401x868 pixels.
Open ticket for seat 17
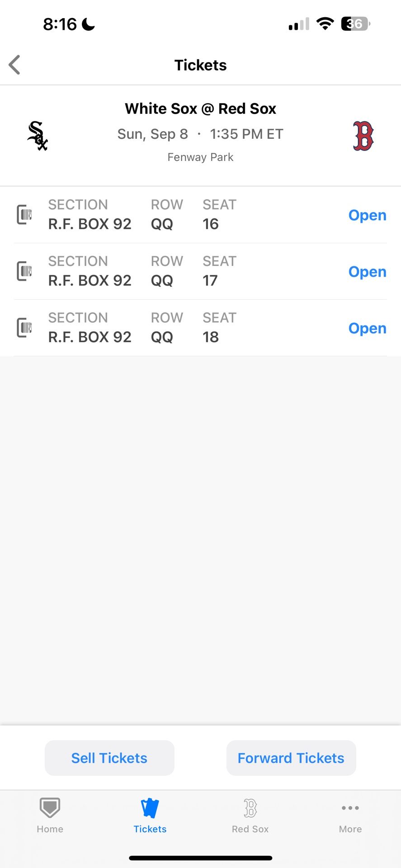click(367, 272)
